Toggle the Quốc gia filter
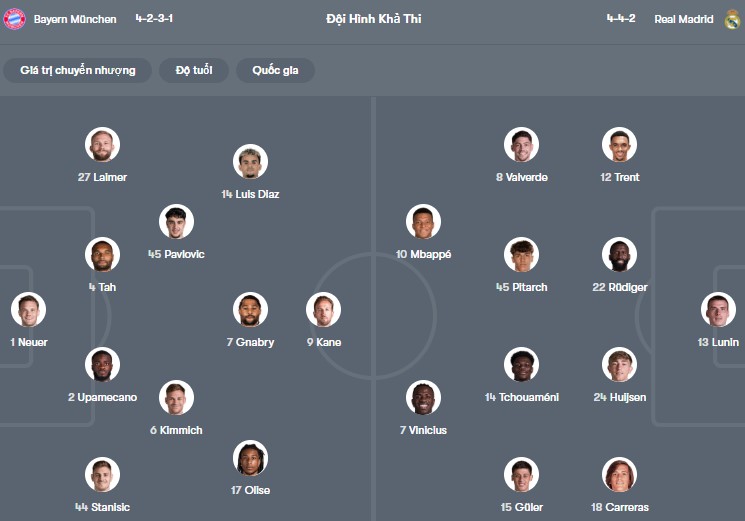The height and width of the screenshot is (521, 745). pos(275,70)
